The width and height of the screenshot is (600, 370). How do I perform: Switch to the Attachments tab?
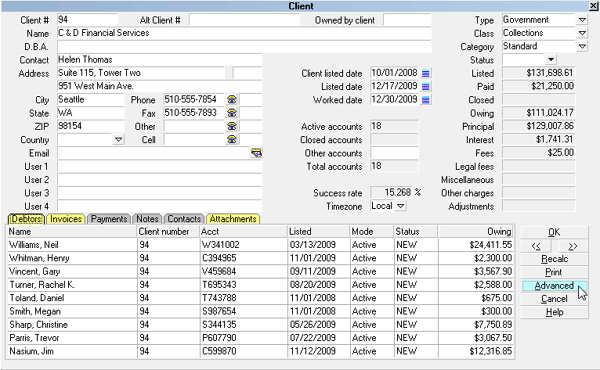233,219
